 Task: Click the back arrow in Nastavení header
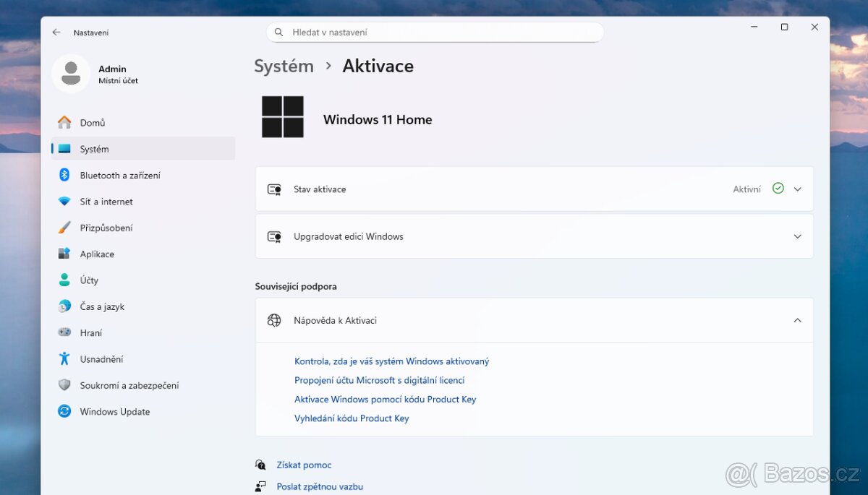point(56,33)
